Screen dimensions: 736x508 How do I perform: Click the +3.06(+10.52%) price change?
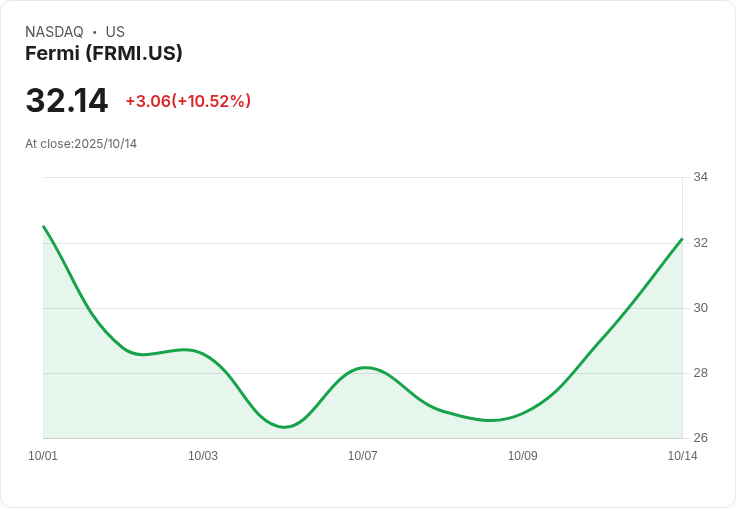point(188,101)
